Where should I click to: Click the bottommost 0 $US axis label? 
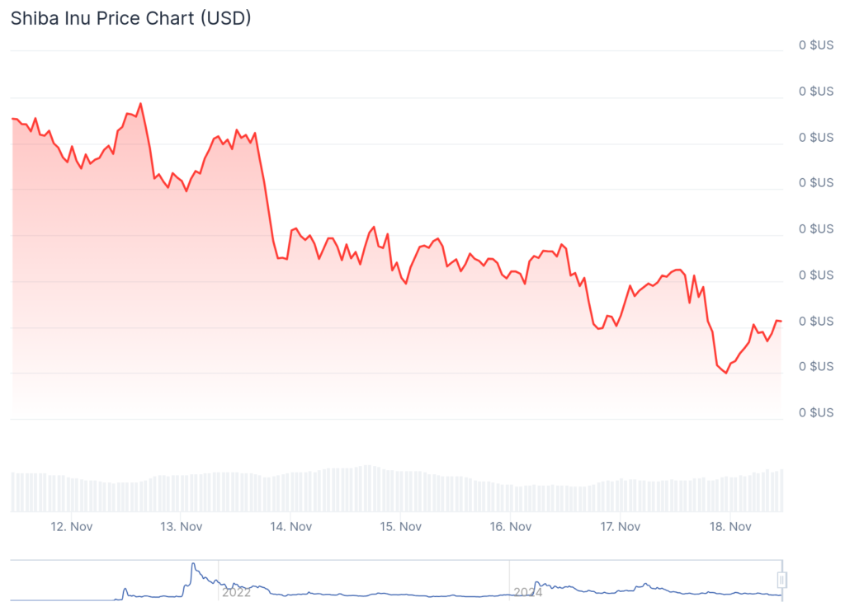(x=815, y=412)
